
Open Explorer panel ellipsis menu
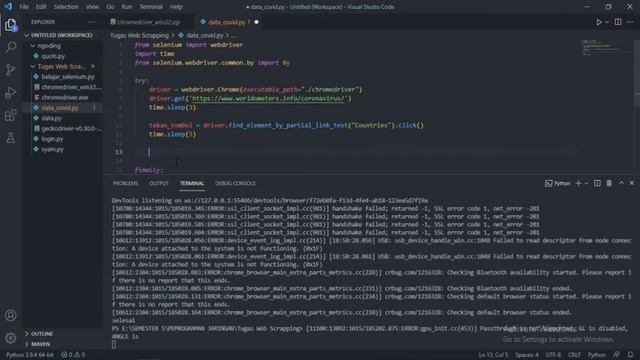pos(92,22)
